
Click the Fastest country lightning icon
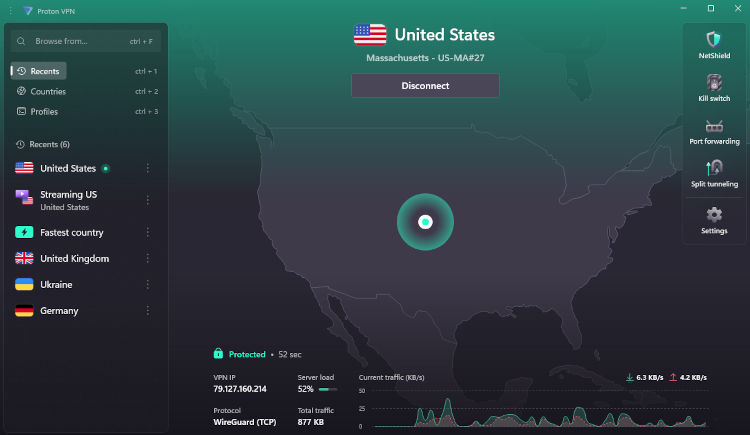click(24, 232)
